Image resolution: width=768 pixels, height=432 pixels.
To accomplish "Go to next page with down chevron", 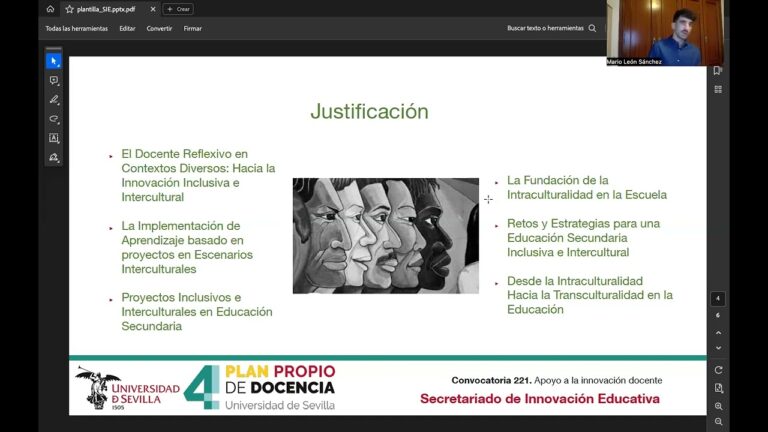I will 718,348.
